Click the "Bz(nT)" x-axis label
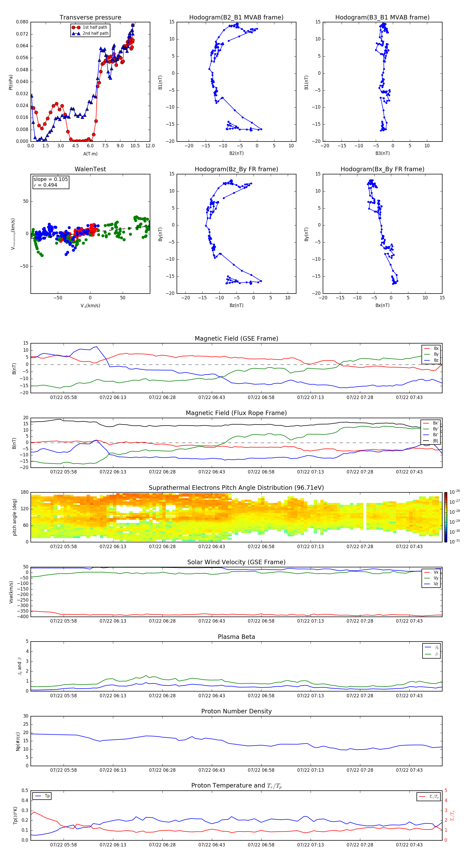This screenshot has height=868, width=473. tap(236, 305)
